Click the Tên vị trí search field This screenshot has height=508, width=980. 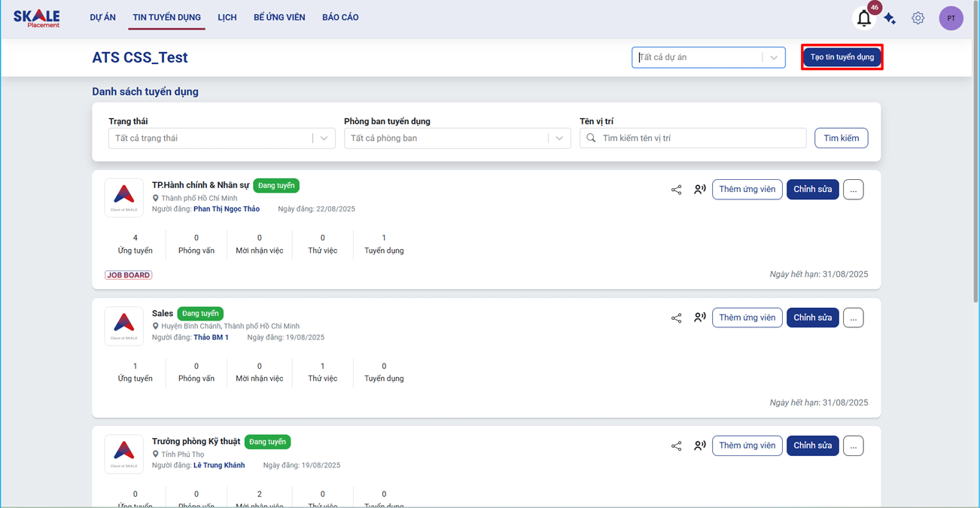point(700,138)
